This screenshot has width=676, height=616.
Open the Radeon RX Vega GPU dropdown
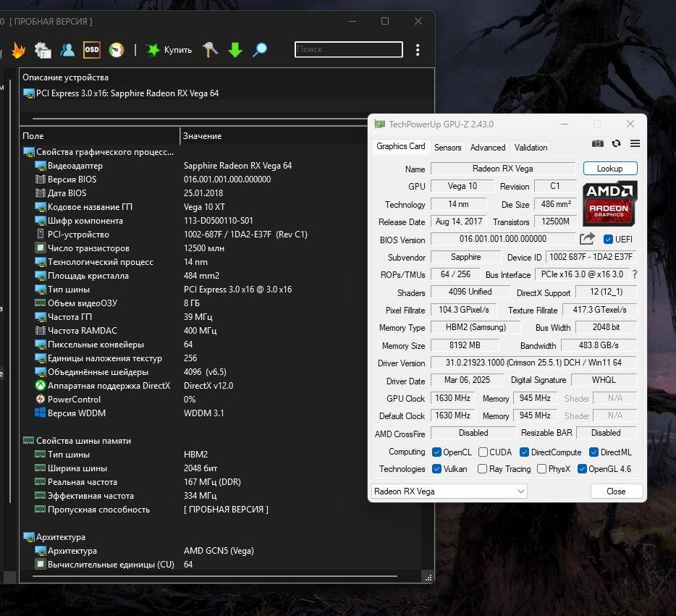(x=449, y=491)
